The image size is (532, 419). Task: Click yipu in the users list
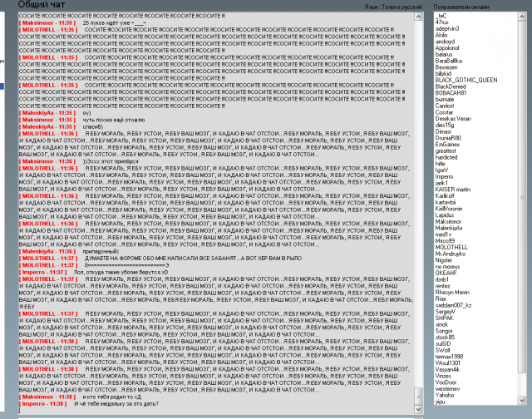click(440, 402)
